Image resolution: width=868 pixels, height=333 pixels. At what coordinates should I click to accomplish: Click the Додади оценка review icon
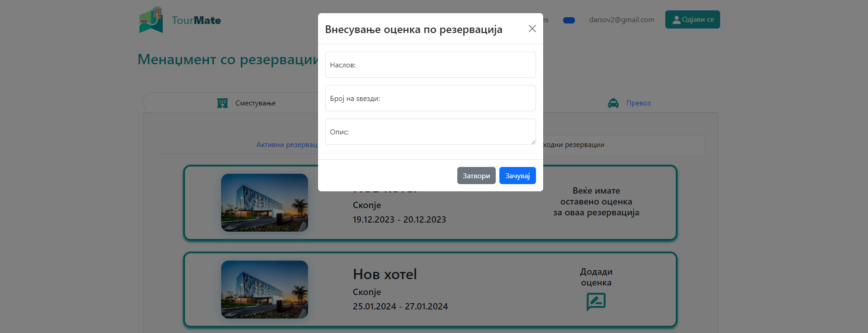(596, 302)
